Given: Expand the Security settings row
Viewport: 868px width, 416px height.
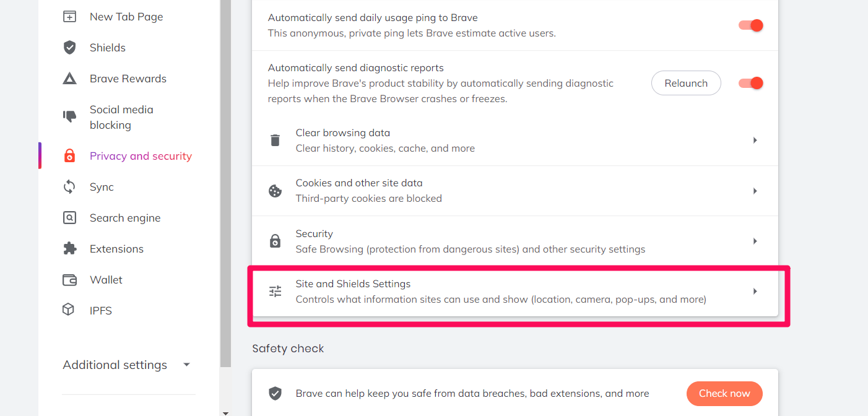Looking at the screenshot, I should click(x=755, y=241).
